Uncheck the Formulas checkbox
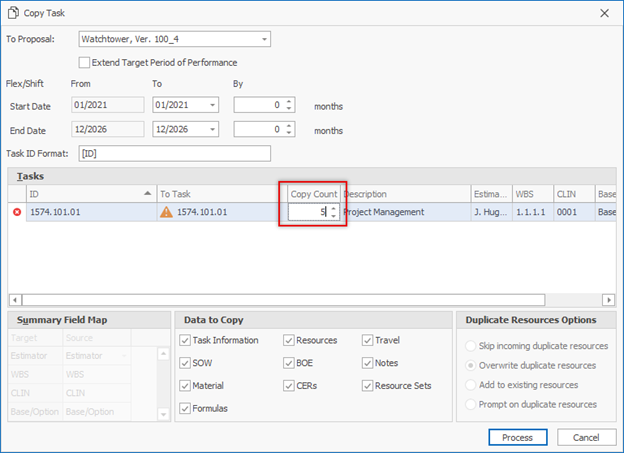This screenshot has width=624, height=453. [184, 408]
